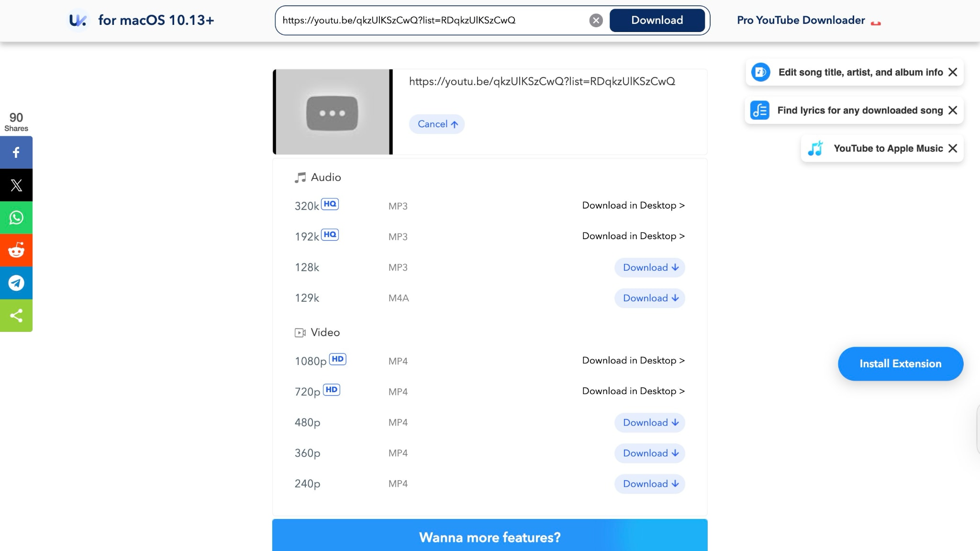This screenshot has width=980, height=551.
Task: Click the Edit song info tag icon
Action: (x=760, y=72)
